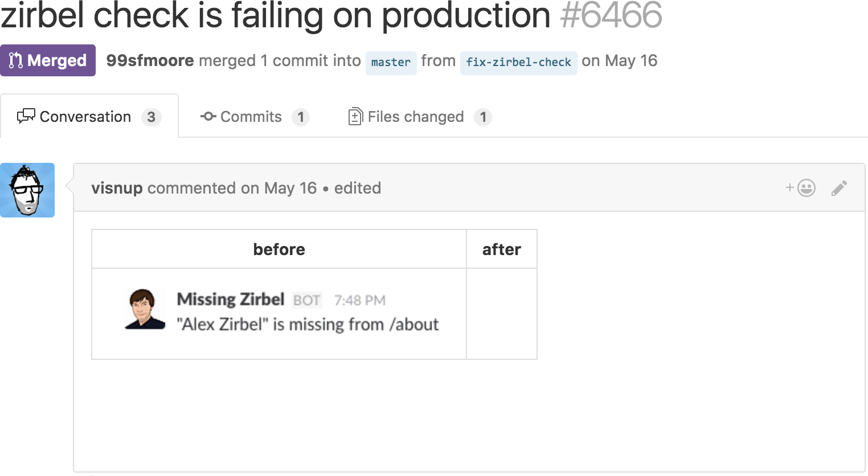Screen dimensions: 868x476
Task: Click the Files changed document icon
Action: (355, 117)
